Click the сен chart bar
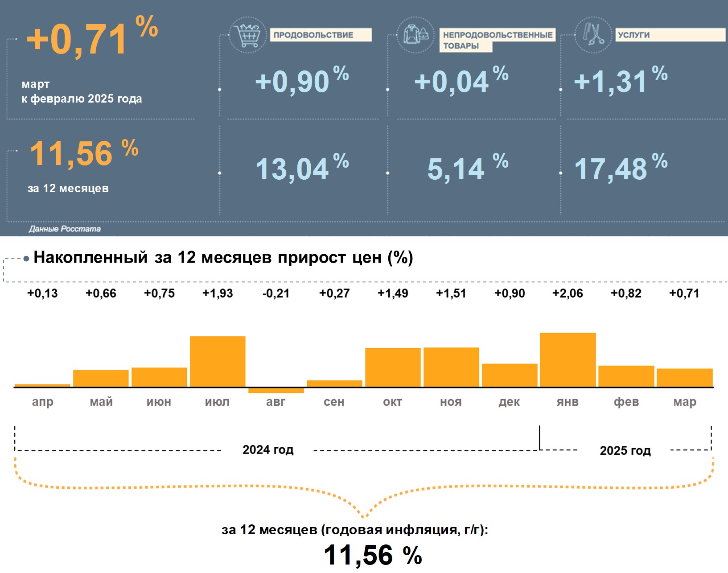728x573 pixels. tap(334, 383)
